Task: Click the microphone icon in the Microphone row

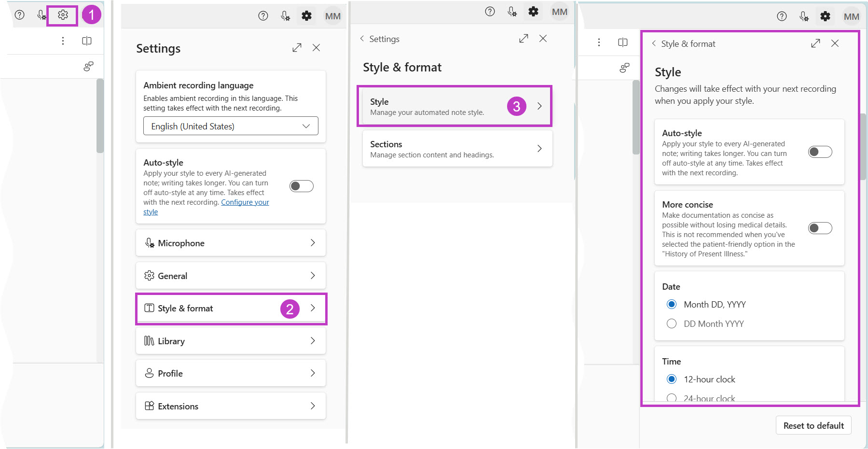Action: point(150,243)
